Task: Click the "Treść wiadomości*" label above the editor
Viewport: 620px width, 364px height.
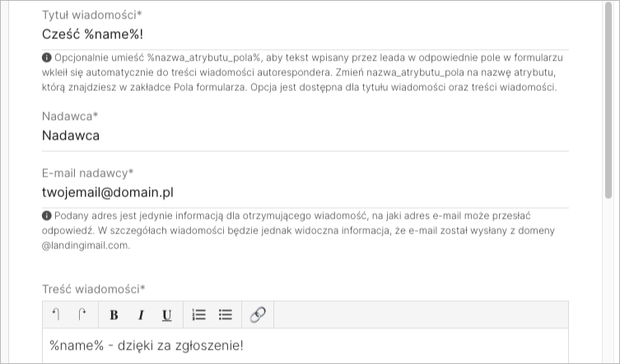Action: pos(93,289)
